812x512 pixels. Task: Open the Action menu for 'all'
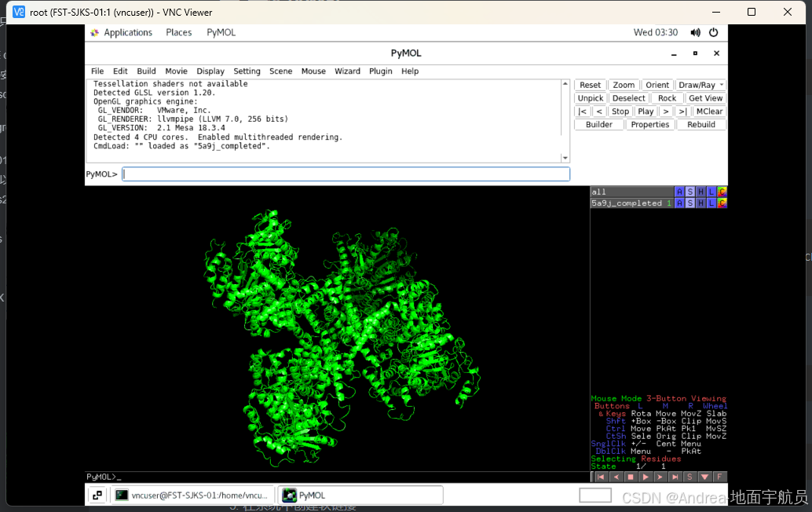point(679,192)
